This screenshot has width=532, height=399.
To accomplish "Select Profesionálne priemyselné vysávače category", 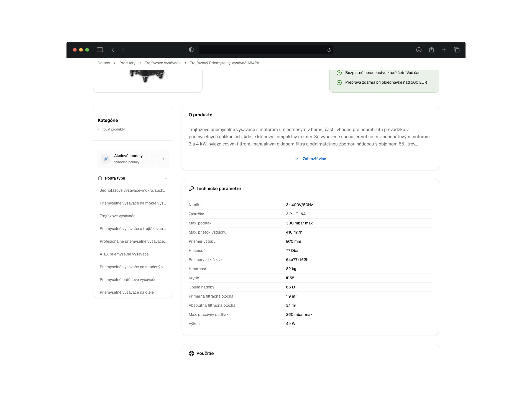I will click(x=133, y=241).
